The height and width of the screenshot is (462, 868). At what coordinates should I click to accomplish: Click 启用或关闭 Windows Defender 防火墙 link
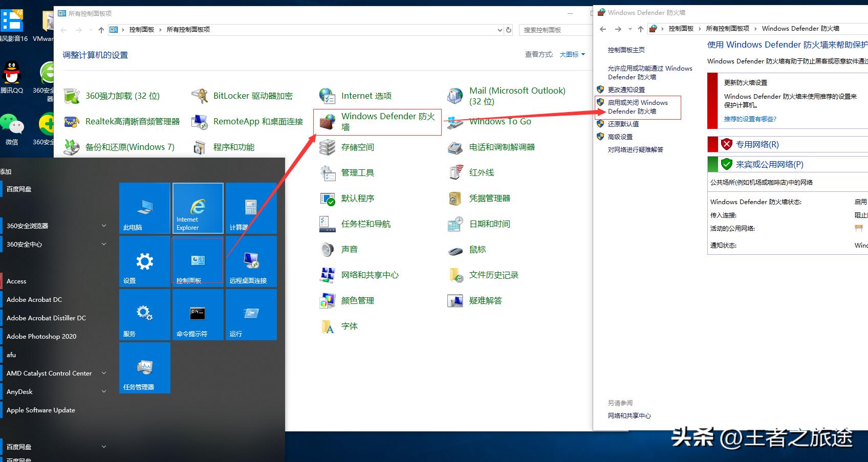[x=637, y=107]
